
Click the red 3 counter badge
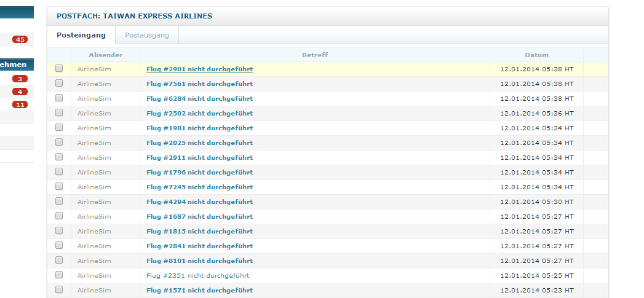pos(20,79)
